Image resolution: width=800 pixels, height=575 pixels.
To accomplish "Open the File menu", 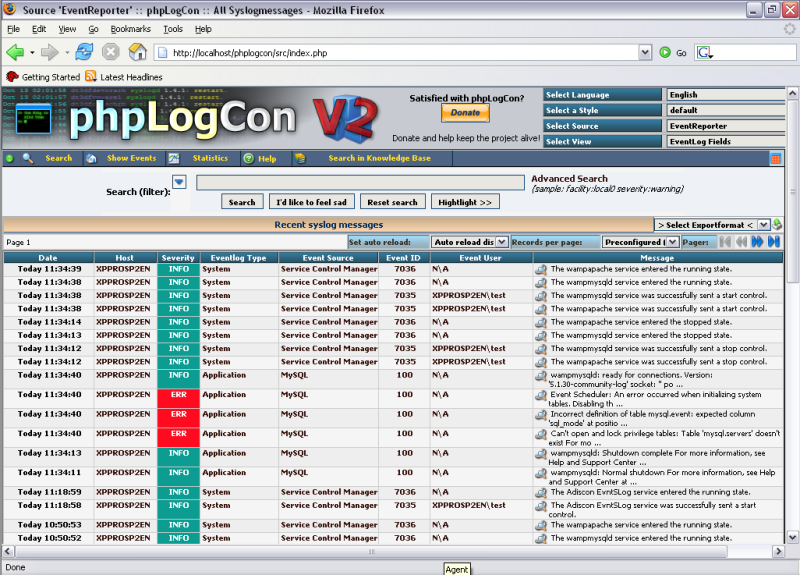I will pyautogui.click(x=13, y=29).
